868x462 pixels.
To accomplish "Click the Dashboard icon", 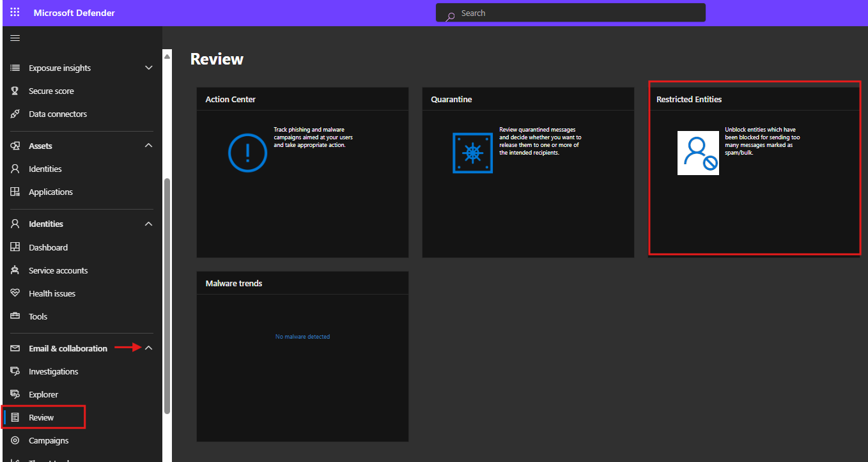I will [15, 247].
